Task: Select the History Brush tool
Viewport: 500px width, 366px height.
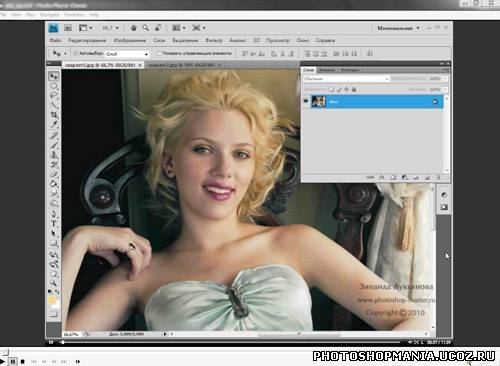Action: point(53,164)
